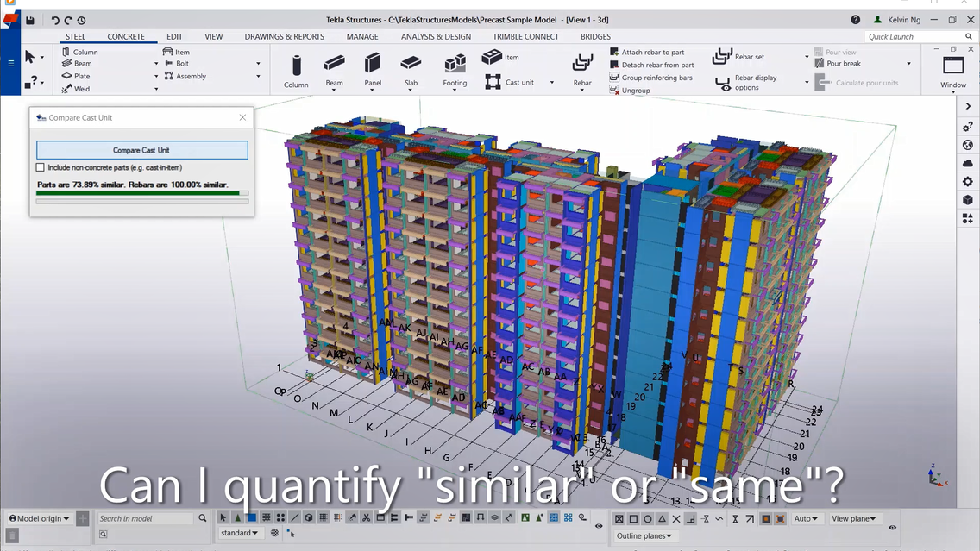Open the hamburger file menu
The width and height of the screenshot is (980, 551).
tap(10, 63)
